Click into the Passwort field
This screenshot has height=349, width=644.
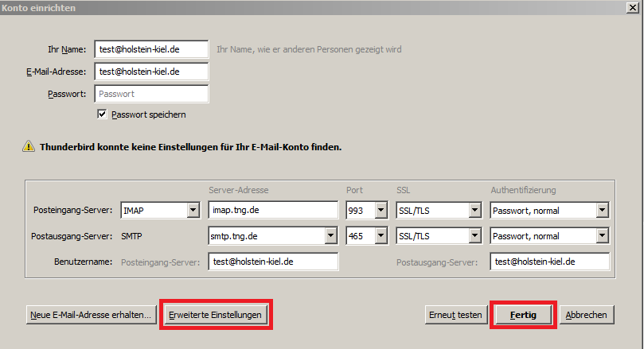tap(150, 94)
